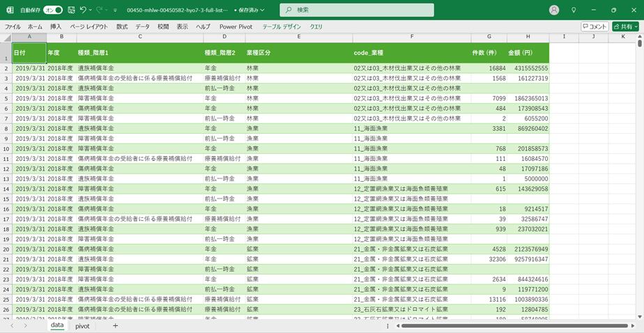Click the lightbulb ideas icon
The width and height of the screenshot is (644, 333).
click(x=574, y=10)
